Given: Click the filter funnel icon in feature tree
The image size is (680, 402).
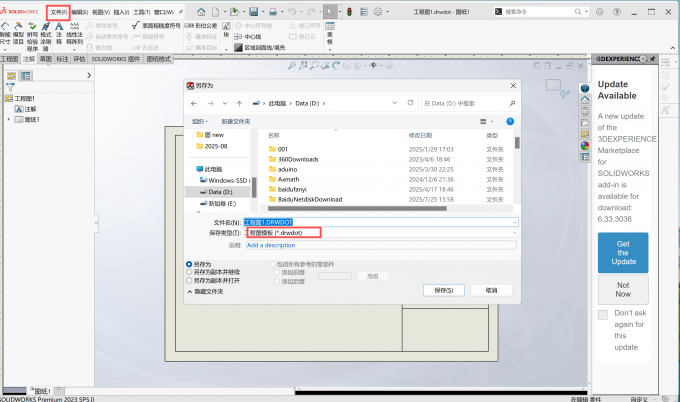Looking at the screenshot, I should coord(9,88).
